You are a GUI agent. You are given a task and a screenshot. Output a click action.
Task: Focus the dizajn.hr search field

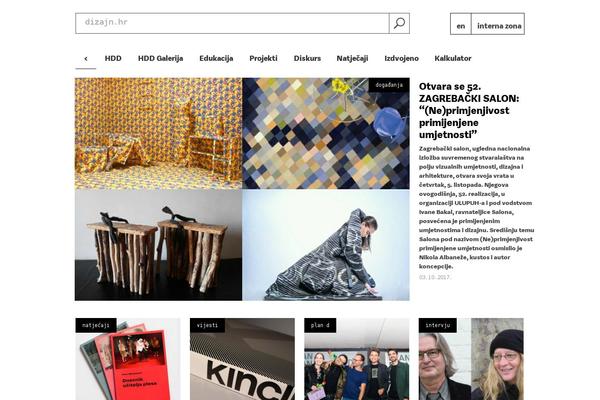(x=232, y=23)
